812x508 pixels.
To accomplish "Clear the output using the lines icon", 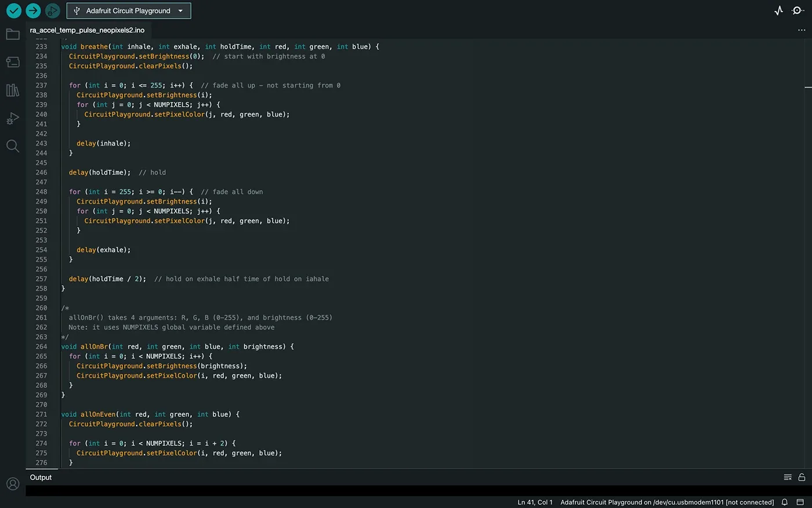I will (788, 477).
